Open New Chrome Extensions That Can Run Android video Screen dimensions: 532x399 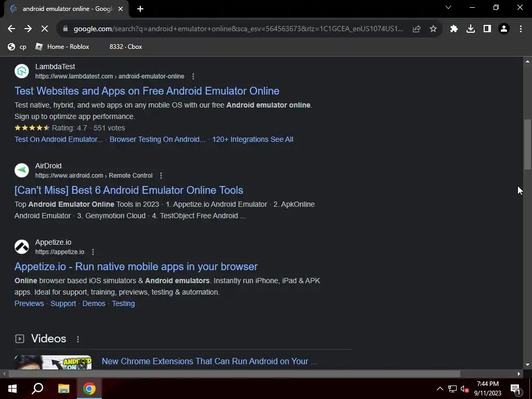pos(209,362)
